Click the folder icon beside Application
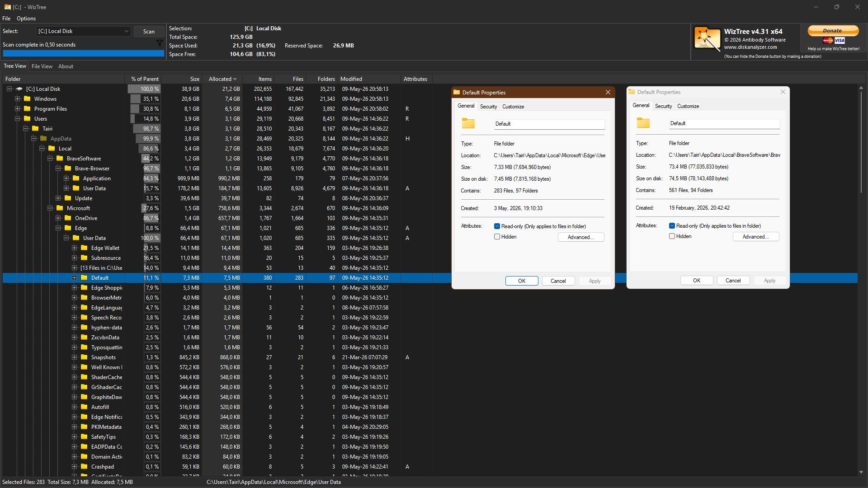868x488 pixels. coord(76,178)
